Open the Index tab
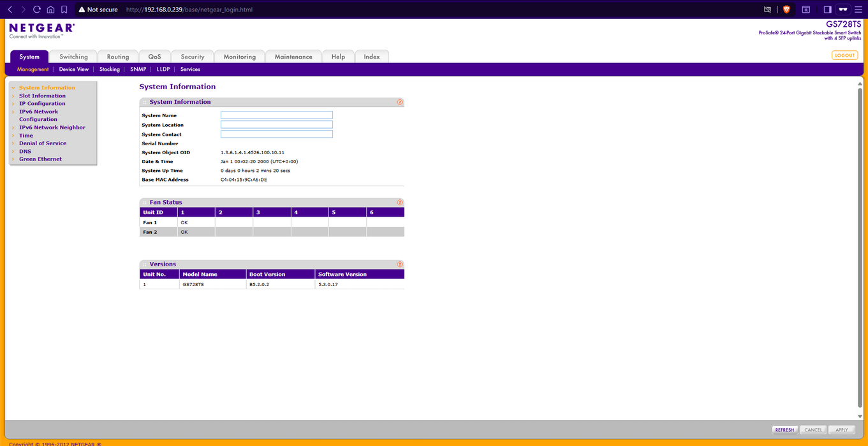 (x=372, y=57)
